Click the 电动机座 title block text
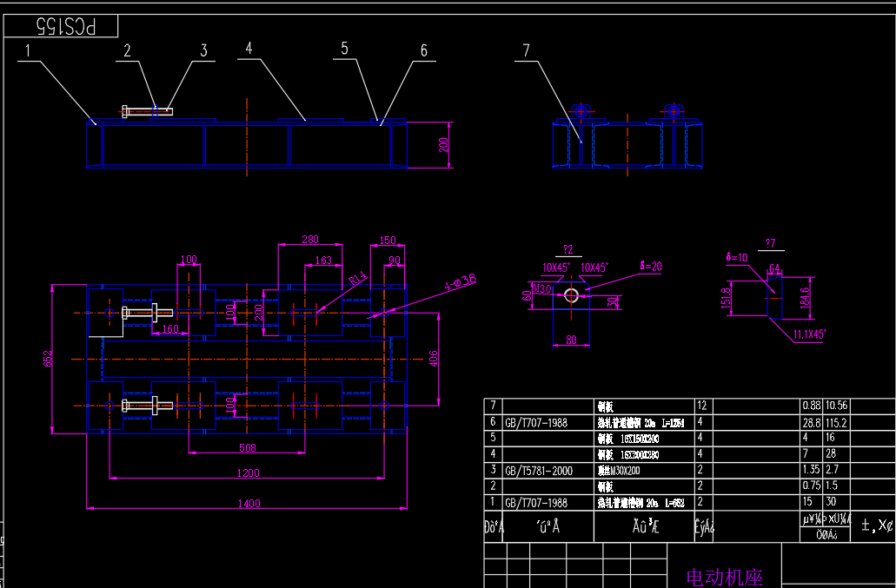The image size is (896, 588). [724, 577]
